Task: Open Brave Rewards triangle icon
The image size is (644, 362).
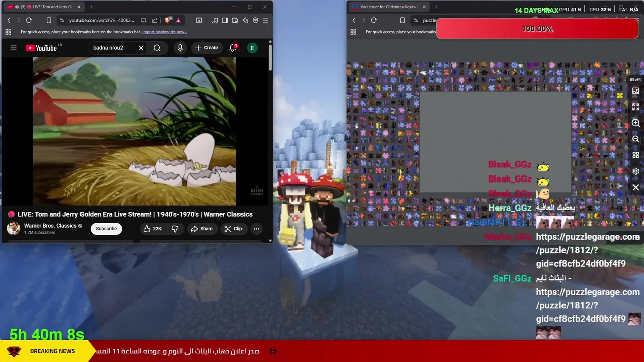Action: (x=178, y=20)
